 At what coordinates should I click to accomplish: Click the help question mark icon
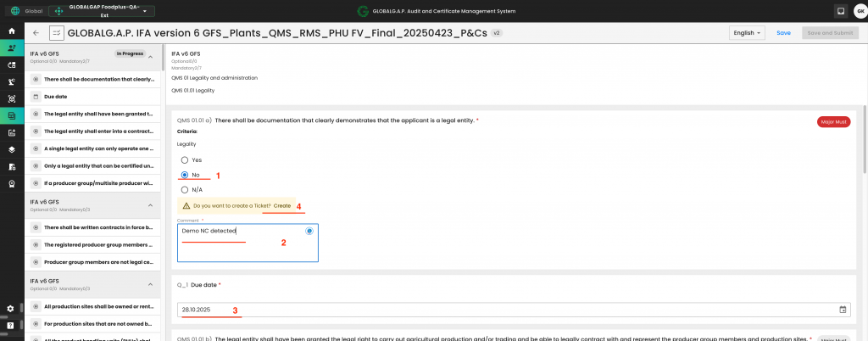[x=10, y=325]
